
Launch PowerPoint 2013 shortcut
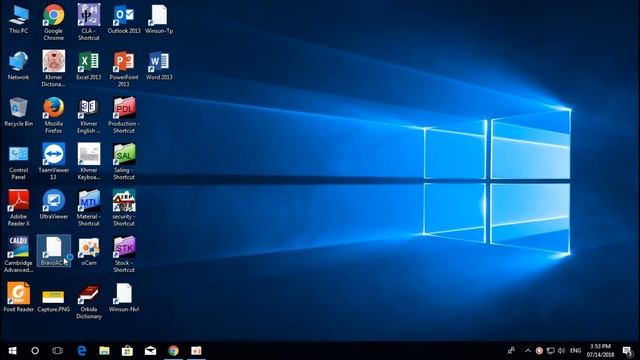click(x=124, y=69)
